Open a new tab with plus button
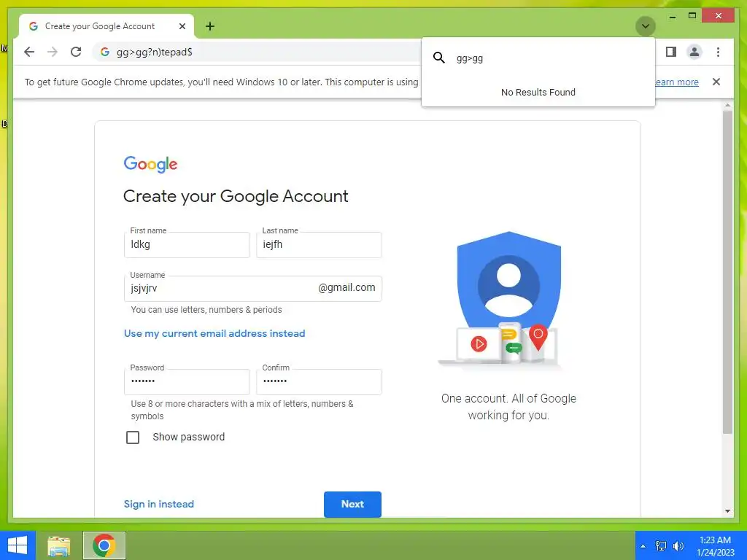 (x=210, y=26)
